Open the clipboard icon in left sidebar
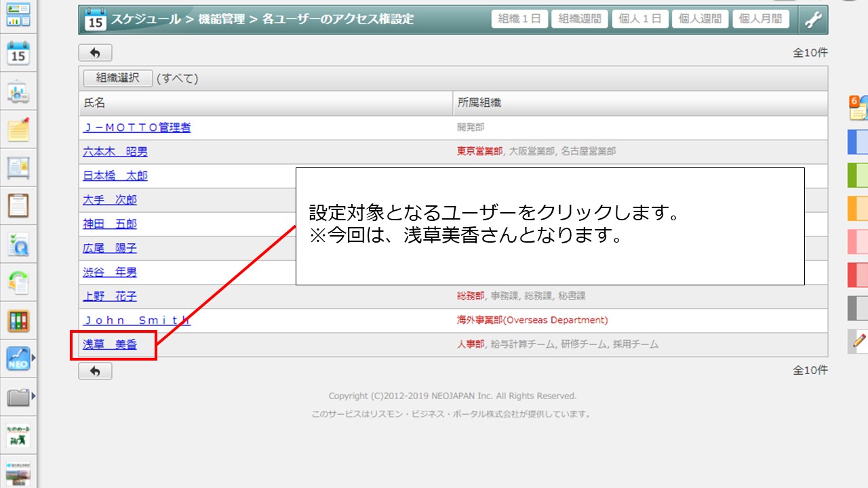This screenshot has width=868, height=488. click(18, 205)
